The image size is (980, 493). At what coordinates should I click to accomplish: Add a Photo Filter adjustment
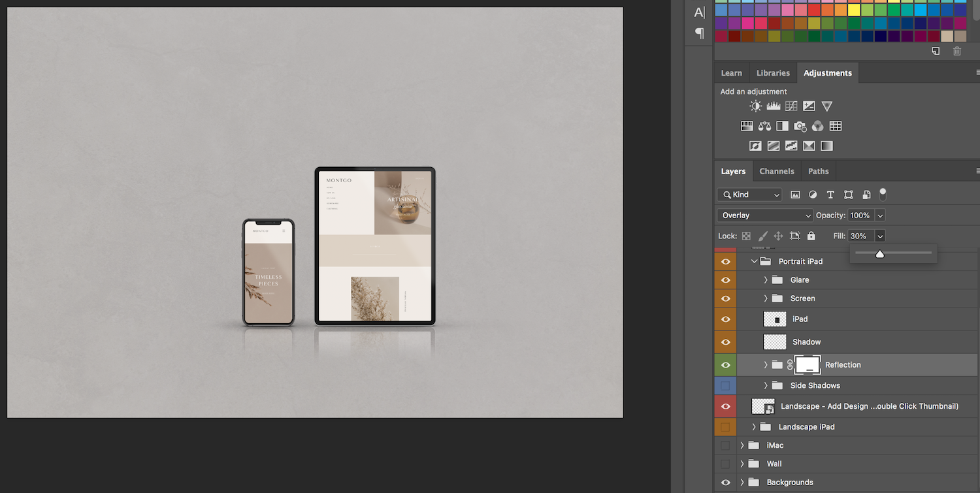[x=800, y=126]
